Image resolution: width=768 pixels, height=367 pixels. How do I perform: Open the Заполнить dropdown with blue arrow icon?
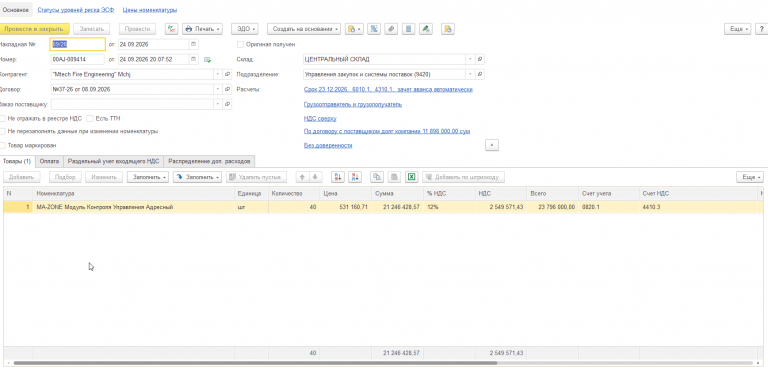point(197,177)
